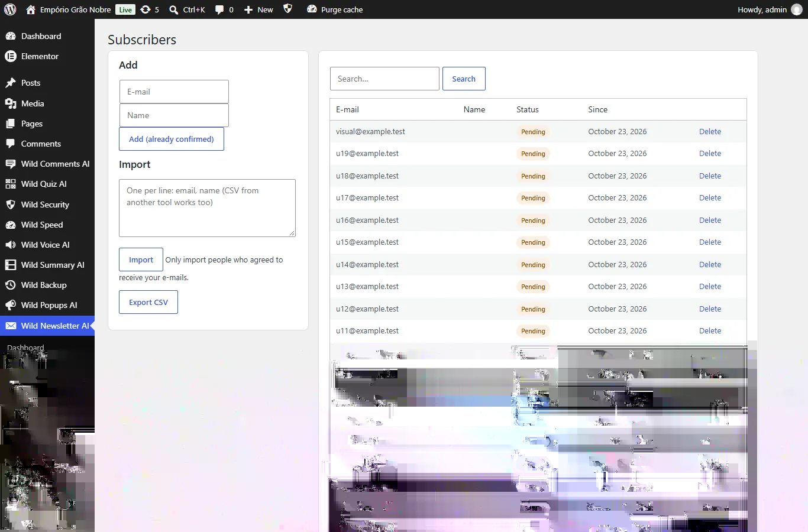Open the New content menu
This screenshot has height=532, width=808.
[x=258, y=9]
